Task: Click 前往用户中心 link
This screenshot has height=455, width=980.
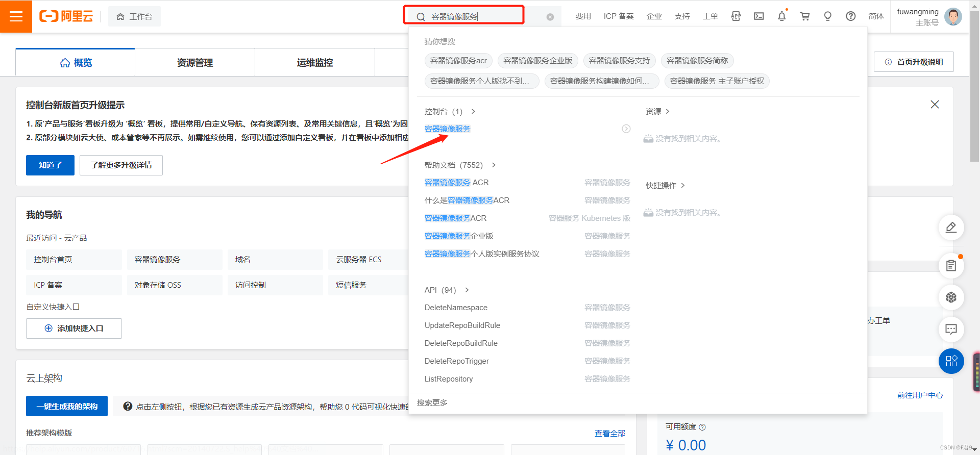Action: click(x=920, y=395)
